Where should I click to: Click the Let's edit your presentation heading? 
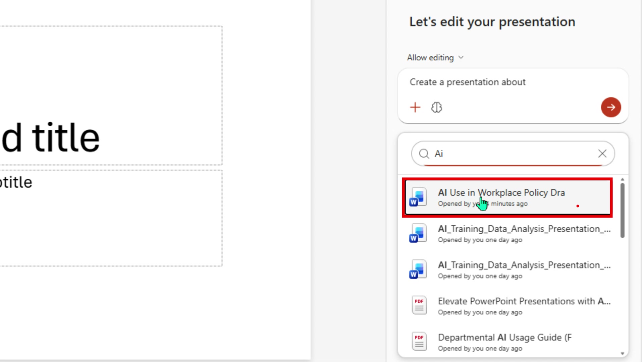492,22
